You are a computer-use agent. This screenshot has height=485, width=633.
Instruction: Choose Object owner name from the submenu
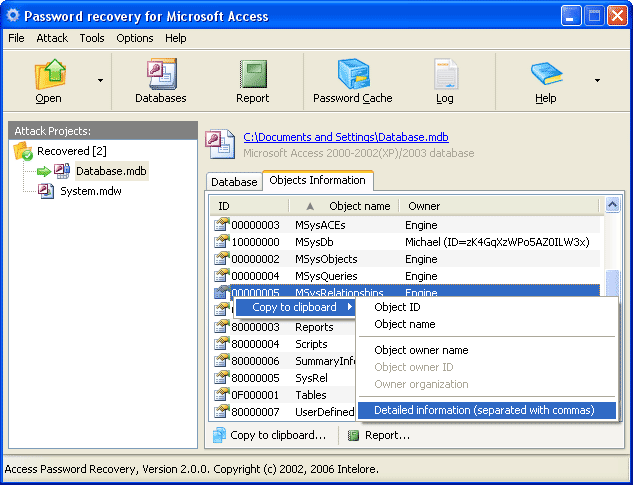[487, 350]
